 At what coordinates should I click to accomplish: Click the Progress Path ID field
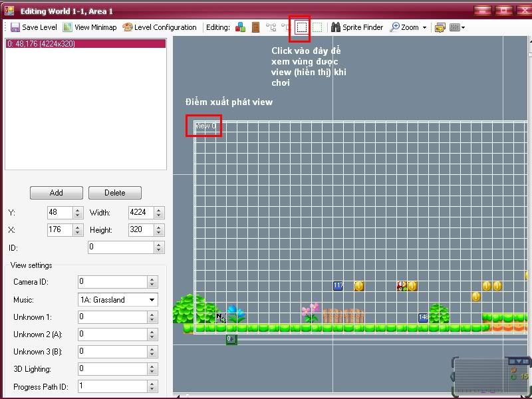(x=112, y=386)
